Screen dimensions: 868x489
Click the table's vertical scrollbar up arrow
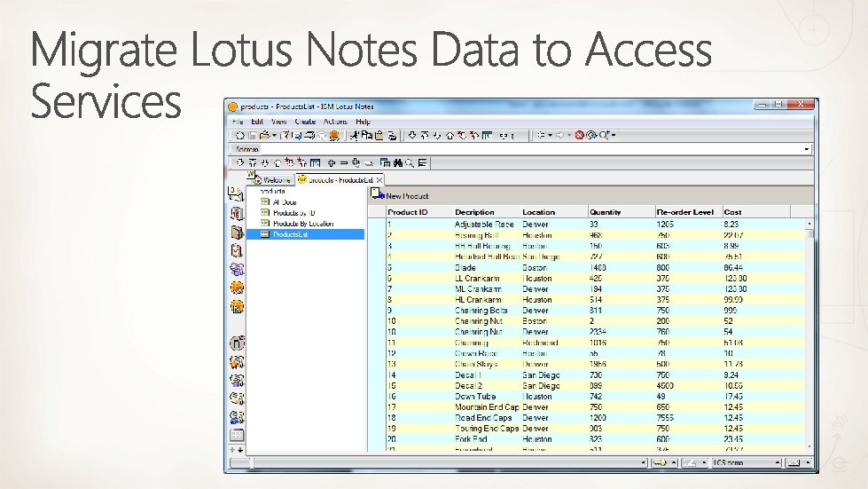tap(809, 223)
